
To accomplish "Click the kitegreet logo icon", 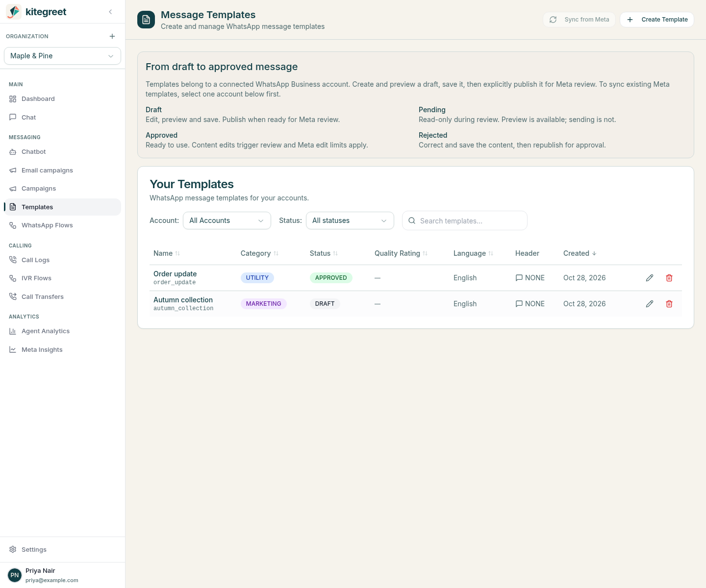I will pyautogui.click(x=14, y=12).
